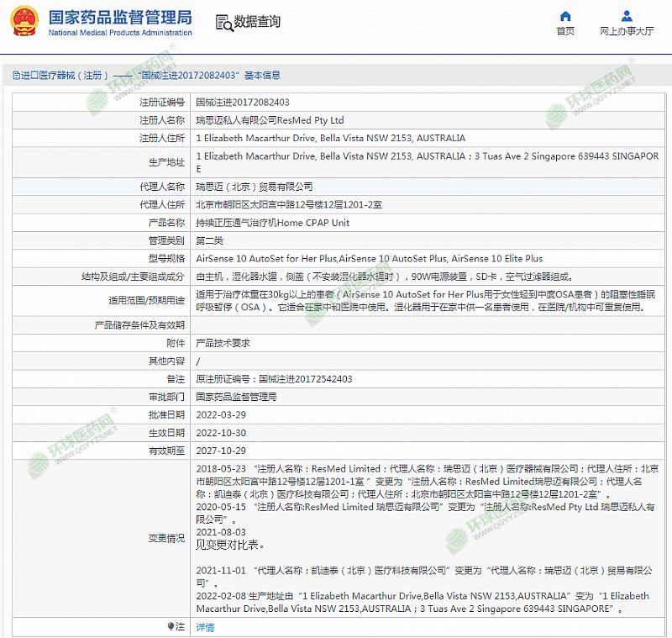Click the registrant name ResMed Pty Ltd cell
The width and height of the screenshot is (672, 638).
[270, 120]
